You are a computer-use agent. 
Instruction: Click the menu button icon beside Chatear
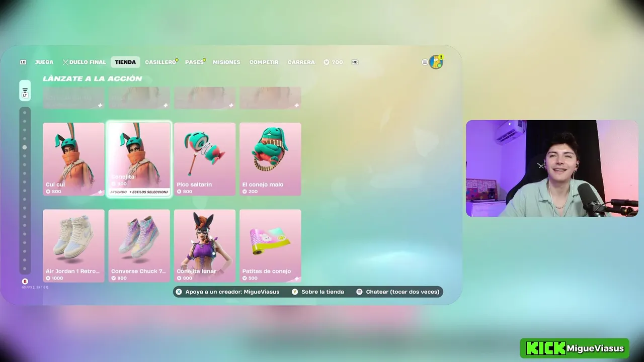(x=359, y=292)
